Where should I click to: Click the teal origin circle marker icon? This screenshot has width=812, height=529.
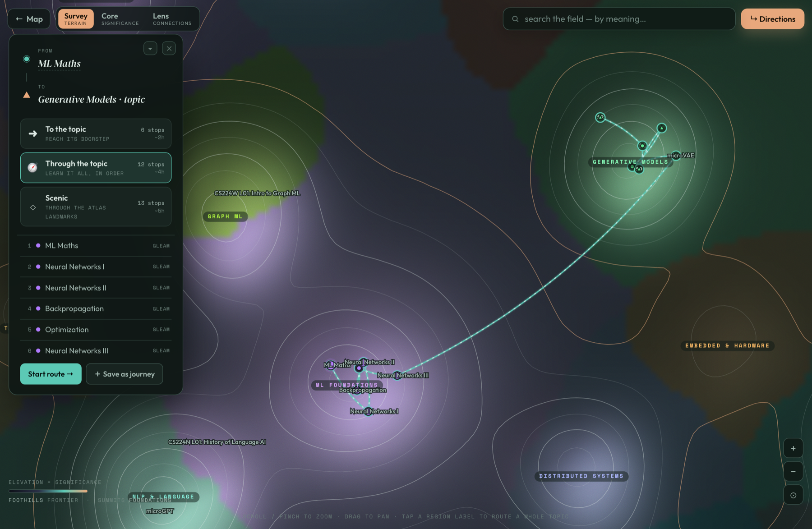click(x=27, y=59)
